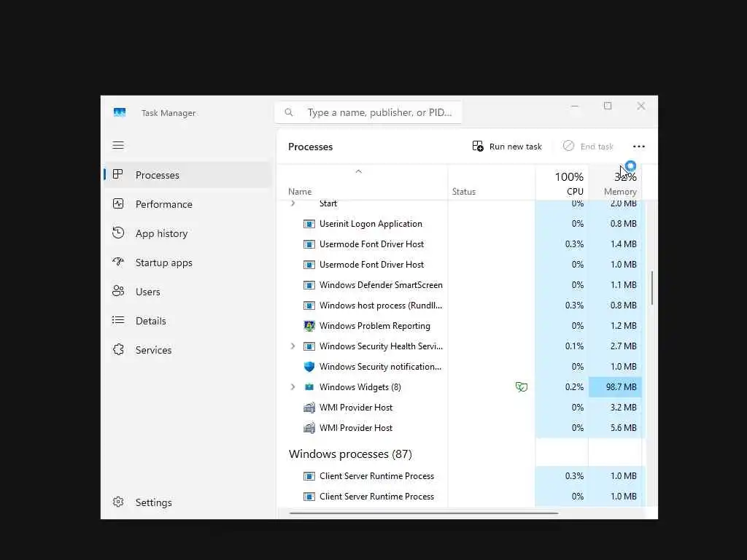Click the End task button
Screen dimensions: 747x560
(588, 146)
